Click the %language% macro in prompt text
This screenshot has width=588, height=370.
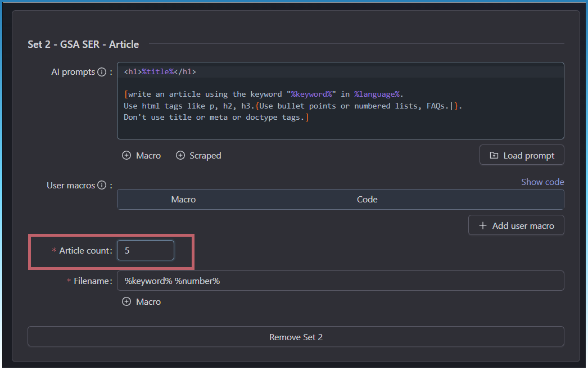[377, 94]
